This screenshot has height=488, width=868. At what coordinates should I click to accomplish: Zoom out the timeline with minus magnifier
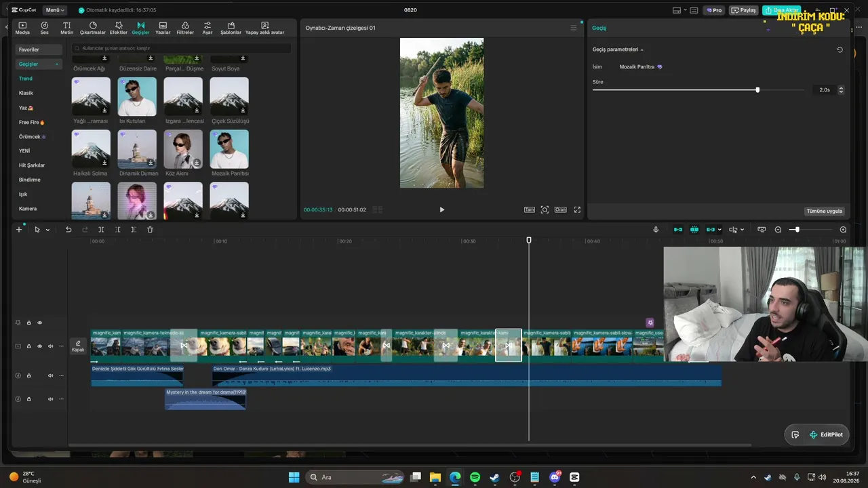(x=778, y=230)
